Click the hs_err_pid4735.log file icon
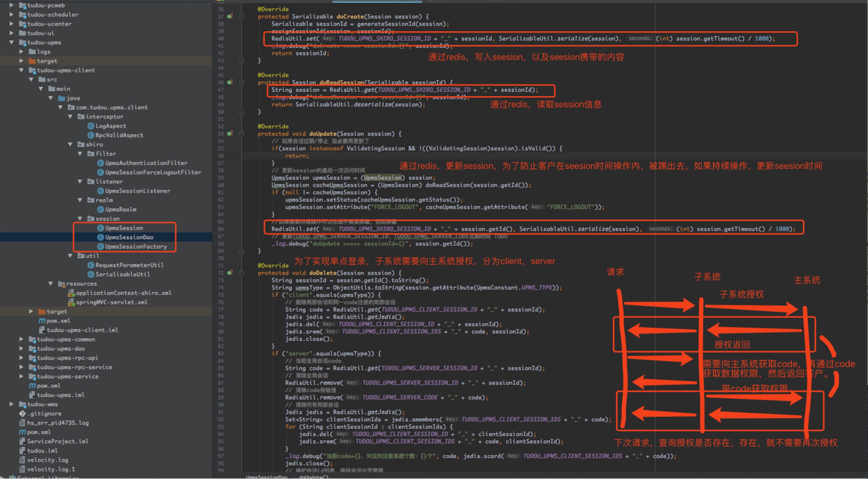Image resolution: width=868 pixels, height=479 pixels. [x=23, y=423]
